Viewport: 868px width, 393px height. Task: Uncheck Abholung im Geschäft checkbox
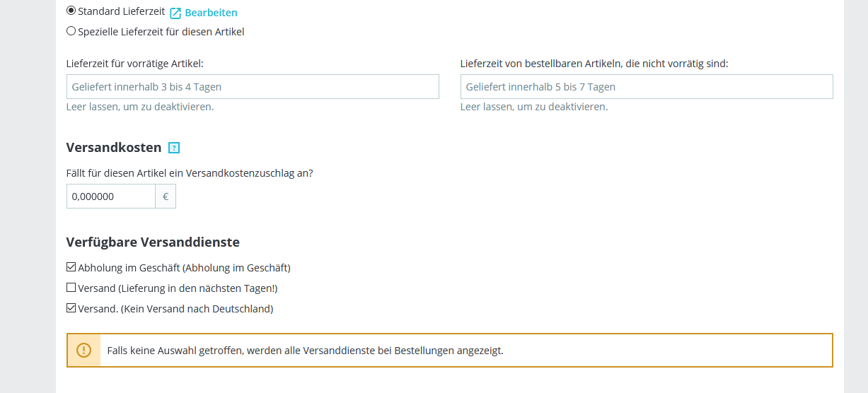(x=71, y=267)
